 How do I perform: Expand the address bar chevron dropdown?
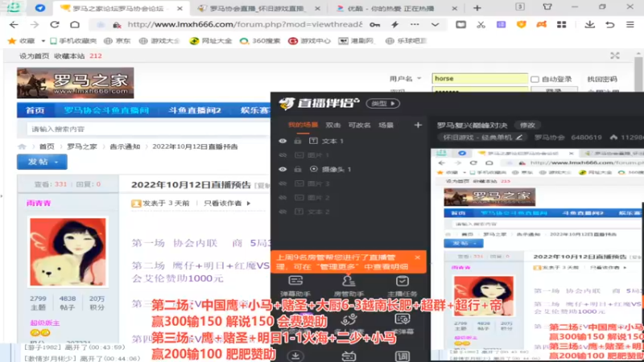click(x=435, y=25)
